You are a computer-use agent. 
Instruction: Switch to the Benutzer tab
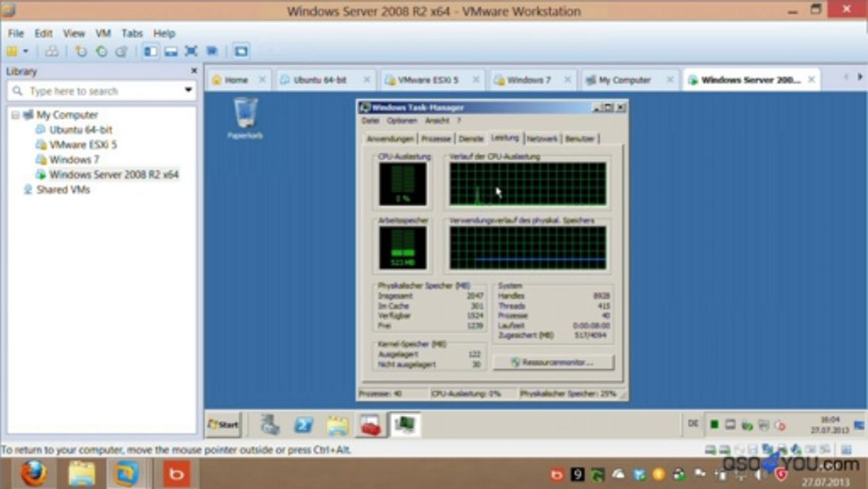(x=580, y=139)
